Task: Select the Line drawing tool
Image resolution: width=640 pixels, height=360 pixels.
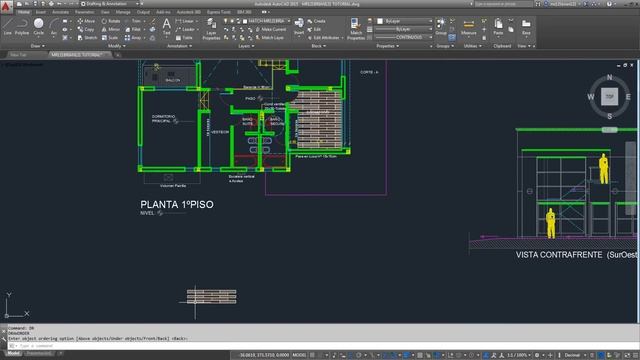Action: coord(7,27)
